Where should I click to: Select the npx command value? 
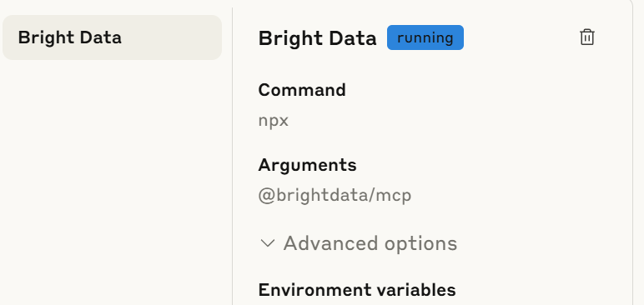pyautogui.click(x=274, y=121)
